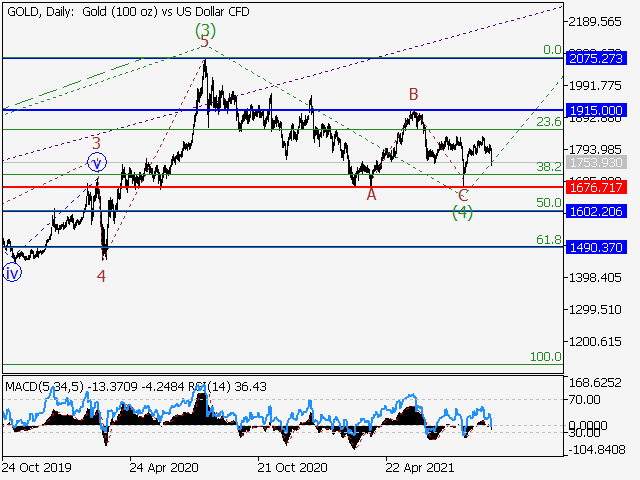Click the red wave label 3
This screenshot has height=480, width=640.
coord(96,143)
